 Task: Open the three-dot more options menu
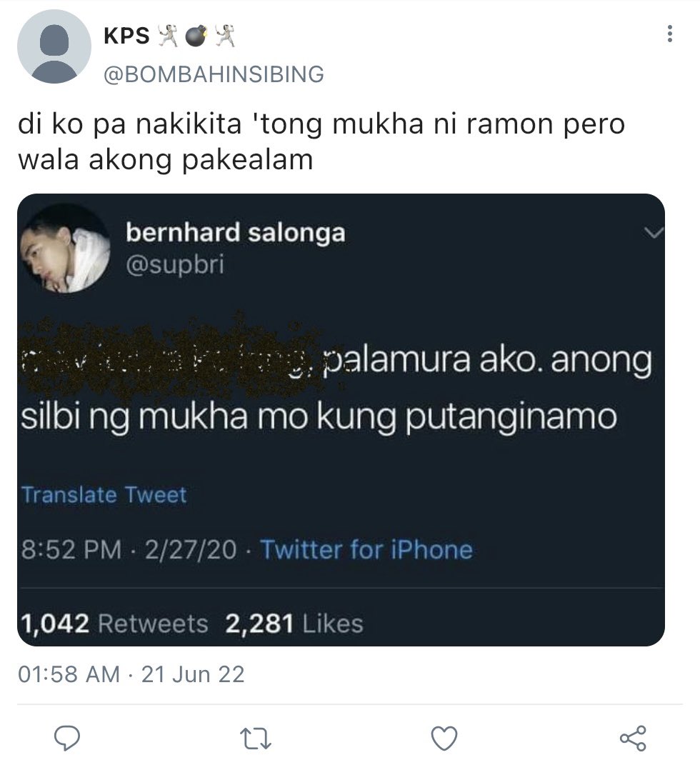669,34
